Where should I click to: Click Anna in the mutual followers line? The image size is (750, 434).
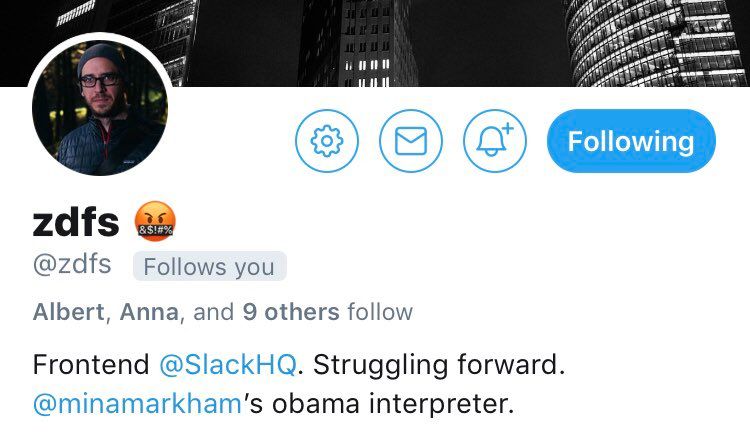(149, 312)
